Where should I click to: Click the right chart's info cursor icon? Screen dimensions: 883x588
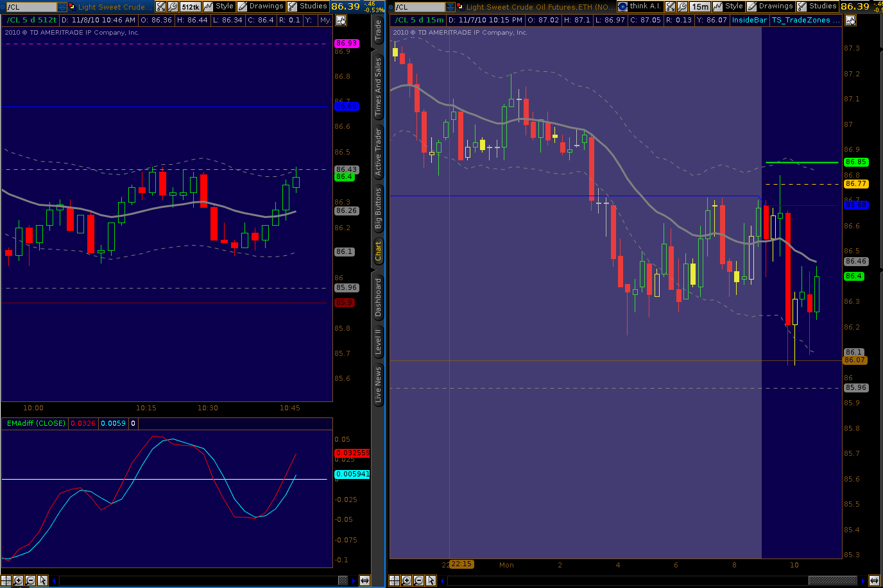(850, 20)
